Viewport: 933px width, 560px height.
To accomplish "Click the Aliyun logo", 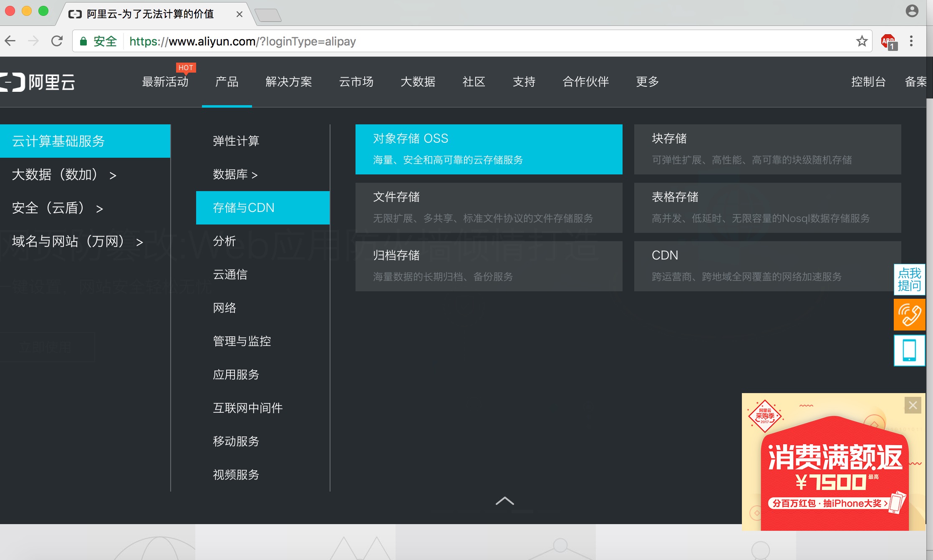I will coord(38,82).
